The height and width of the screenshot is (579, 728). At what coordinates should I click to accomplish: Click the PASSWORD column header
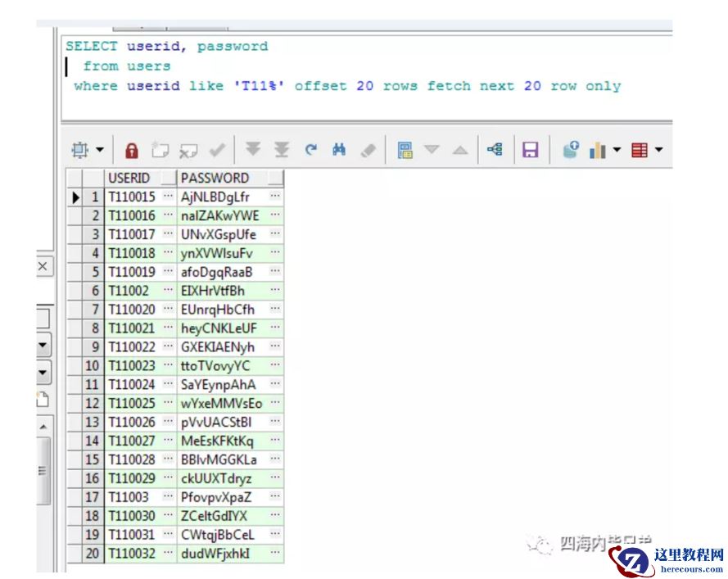(230, 179)
